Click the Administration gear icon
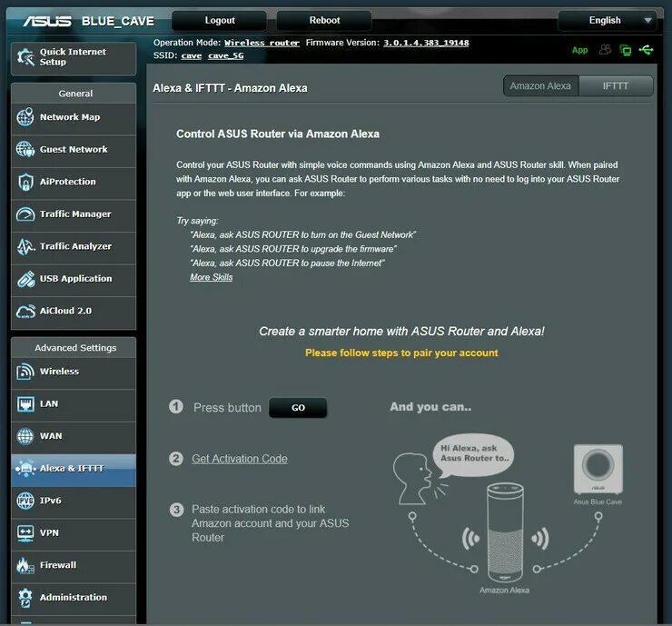The image size is (672, 626). click(25, 598)
